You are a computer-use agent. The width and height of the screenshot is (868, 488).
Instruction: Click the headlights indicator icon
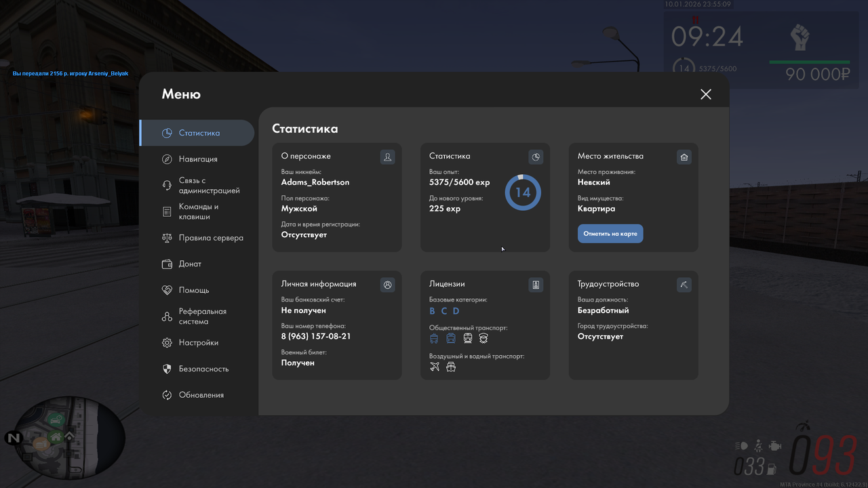pyautogui.click(x=741, y=446)
